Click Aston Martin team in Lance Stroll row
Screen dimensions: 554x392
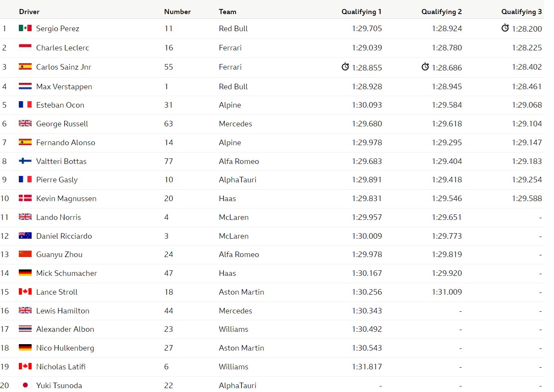point(242,292)
